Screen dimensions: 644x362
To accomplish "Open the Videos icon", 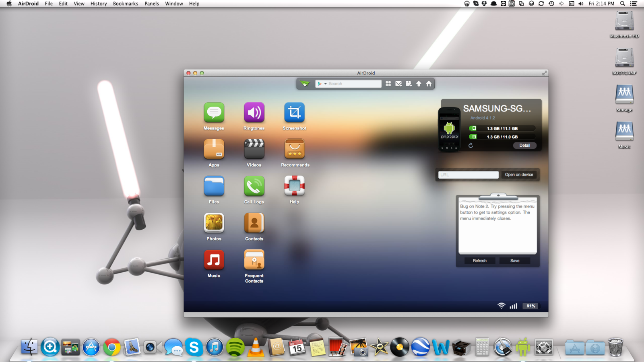I will [x=254, y=149].
